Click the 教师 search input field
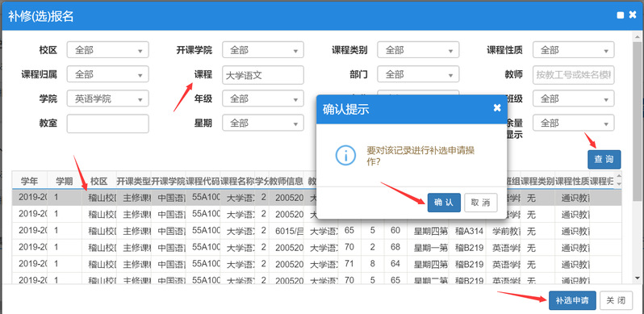 573,75
